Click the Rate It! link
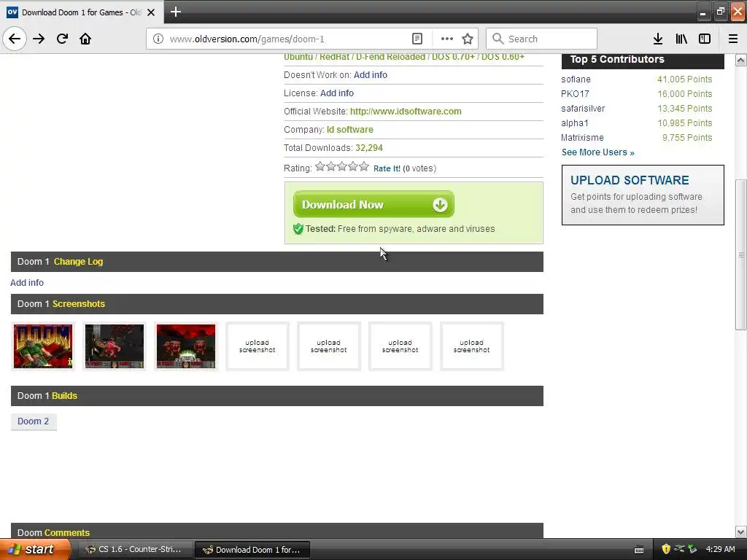This screenshot has height=560, width=747. coord(387,168)
